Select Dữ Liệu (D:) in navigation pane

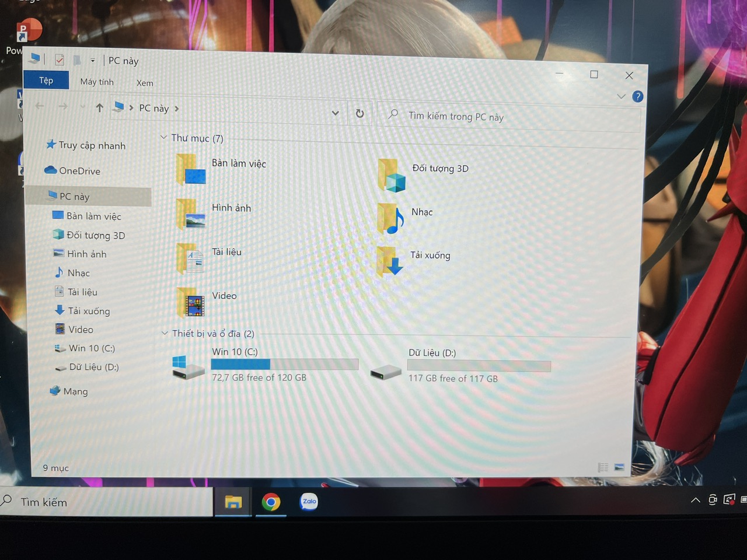pos(87,367)
